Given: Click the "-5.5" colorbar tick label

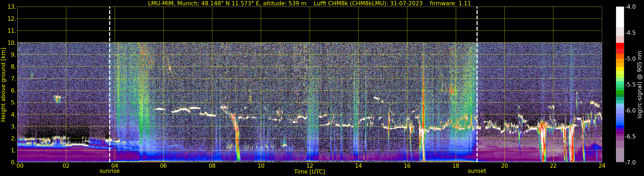Looking at the screenshot, I should pyautogui.click(x=630, y=85).
